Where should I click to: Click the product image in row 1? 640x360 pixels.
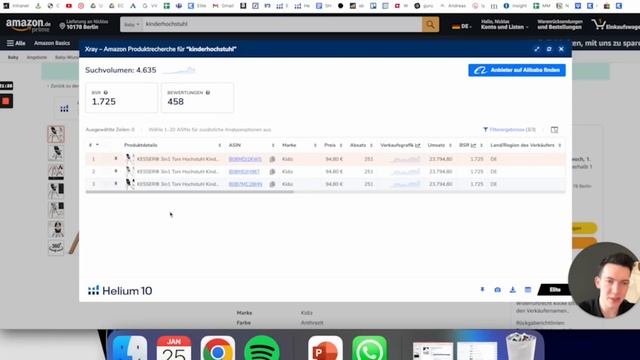click(x=130, y=159)
